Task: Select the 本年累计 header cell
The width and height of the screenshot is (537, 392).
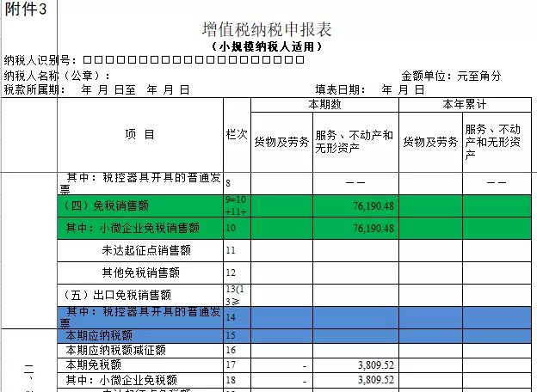Action: pyautogui.click(x=465, y=105)
